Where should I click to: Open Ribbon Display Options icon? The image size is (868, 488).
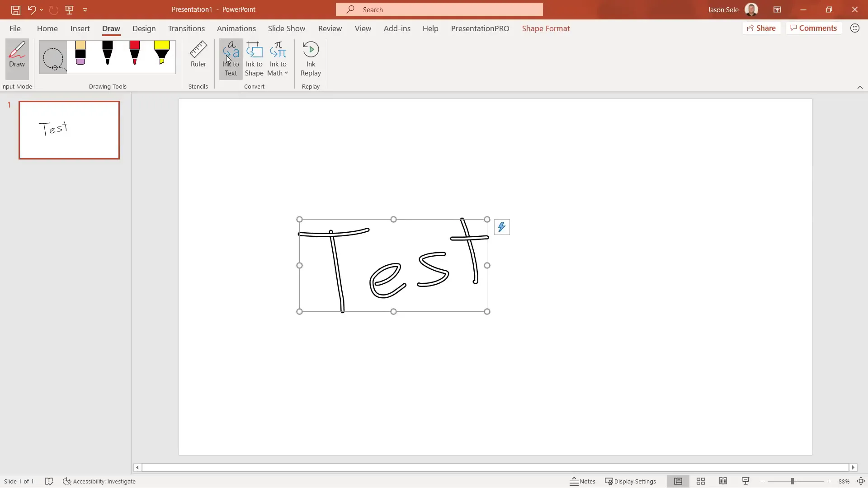click(777, 9)
